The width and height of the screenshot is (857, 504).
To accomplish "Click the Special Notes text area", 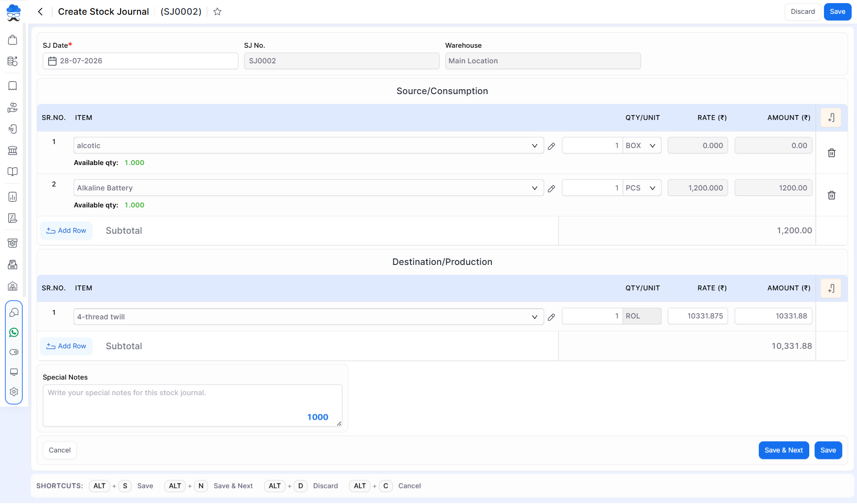I will click(192, 406).
